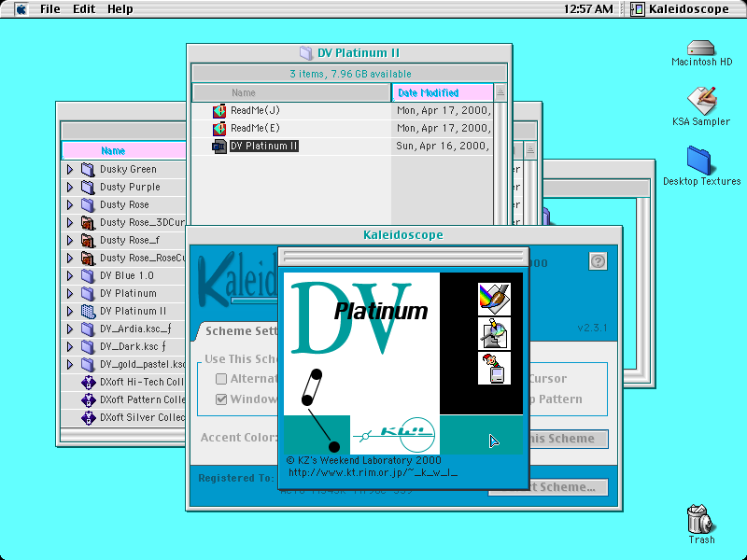Sort by the Name column in DV Platinum II window
This screenshot has width=747, height=560.
coord(291,92)
